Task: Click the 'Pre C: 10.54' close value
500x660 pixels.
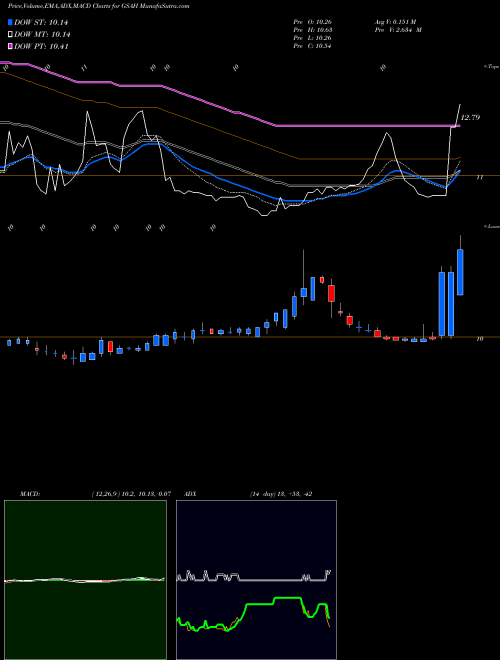Action: click(x=312, y=46)
